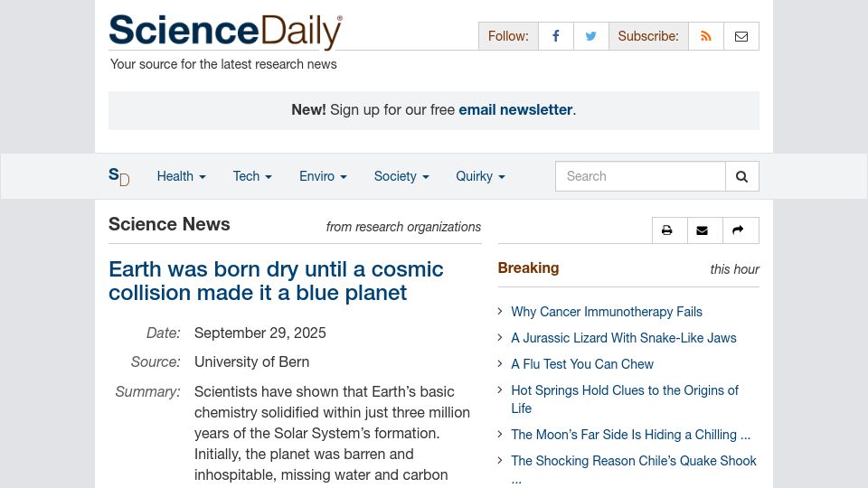This screenshot has width=868, height=488.
Task: Click the magnifying glass search button
Action: [x=741, y=176]
